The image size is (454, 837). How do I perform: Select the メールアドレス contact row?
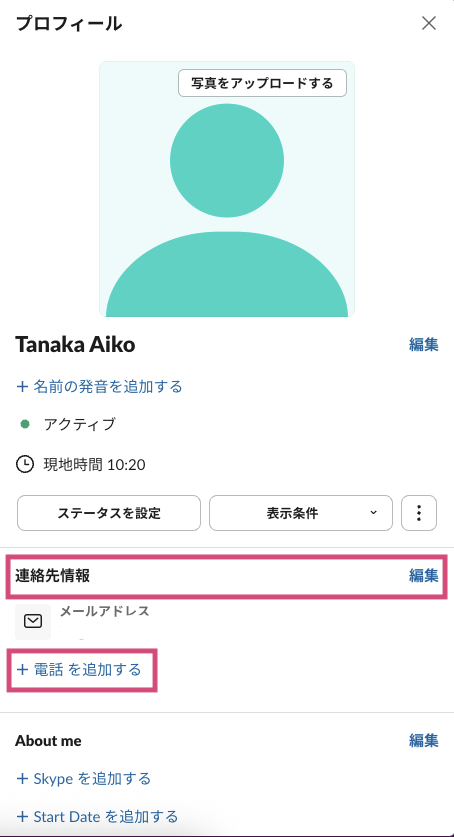[227, 621]
